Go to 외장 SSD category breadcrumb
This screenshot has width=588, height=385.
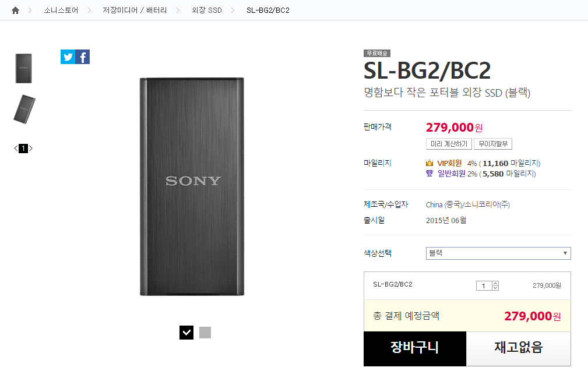click(x=207, y=10)
